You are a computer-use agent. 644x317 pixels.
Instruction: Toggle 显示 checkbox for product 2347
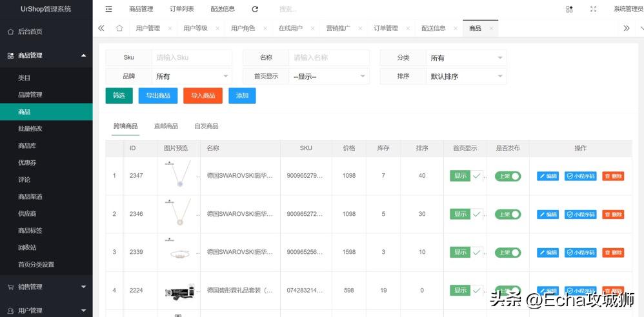pyautogui.click(x=466, y=176)
